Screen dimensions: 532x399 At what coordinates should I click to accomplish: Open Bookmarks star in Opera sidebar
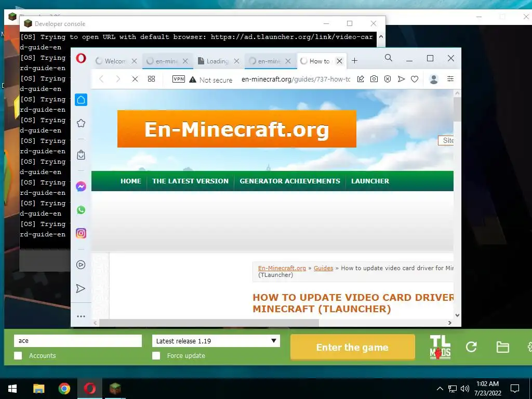81,123
